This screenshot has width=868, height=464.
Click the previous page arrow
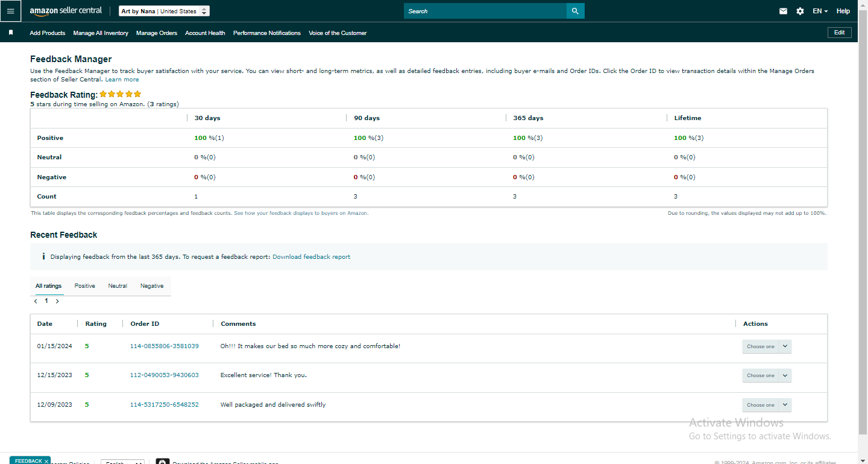pyautogui.click(x=36, y=301)
